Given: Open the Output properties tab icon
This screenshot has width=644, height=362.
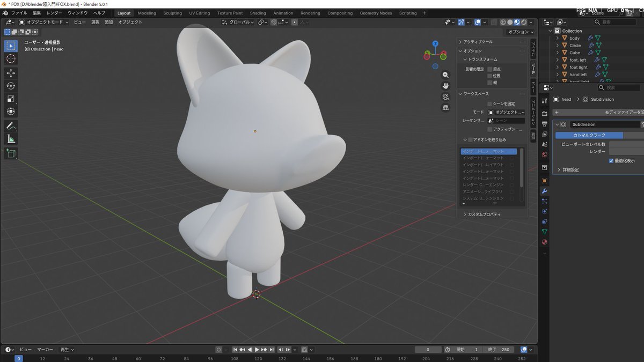Looking at the screenshot, I should [544, 124].
